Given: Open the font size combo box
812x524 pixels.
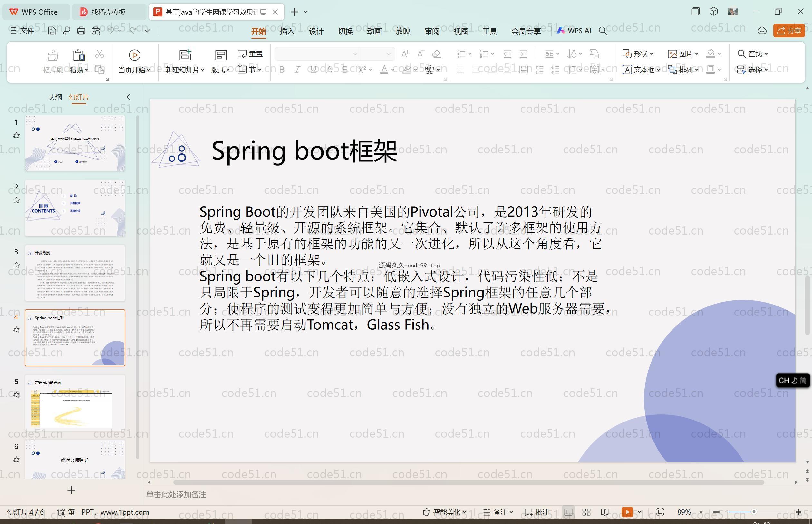Looking at the screenshot, I should [377, 54].
